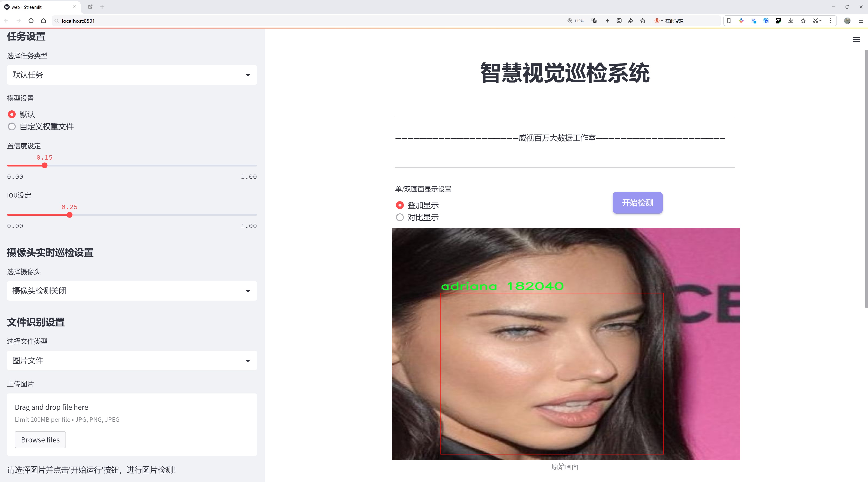The height and width of the screenshot is (482, 868).
Task: Open the blue translate extension icon
Action: [766, 21]
